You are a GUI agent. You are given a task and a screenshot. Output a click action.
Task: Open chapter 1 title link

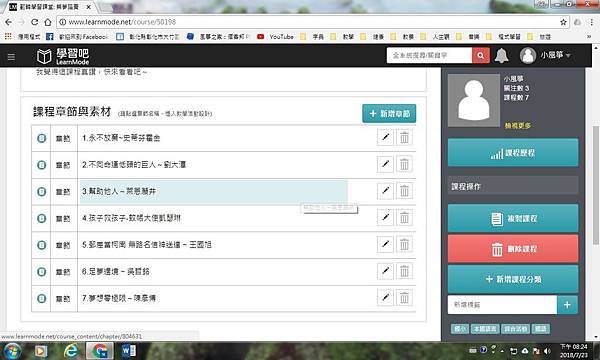(121, 138)
